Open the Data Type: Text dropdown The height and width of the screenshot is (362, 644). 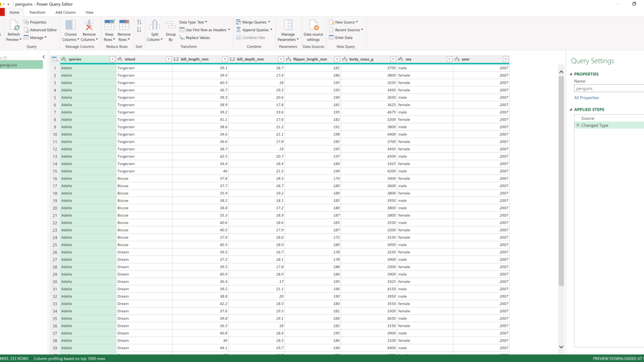coord(194,22)
